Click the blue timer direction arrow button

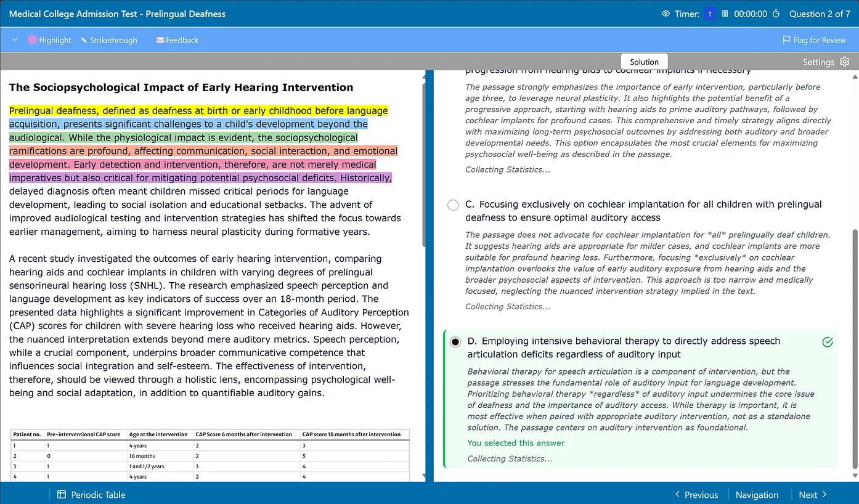709,14
